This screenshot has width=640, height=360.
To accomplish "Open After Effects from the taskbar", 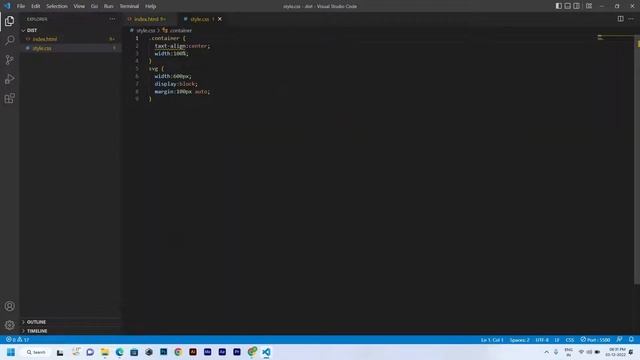I will click(x=222, y=352).
